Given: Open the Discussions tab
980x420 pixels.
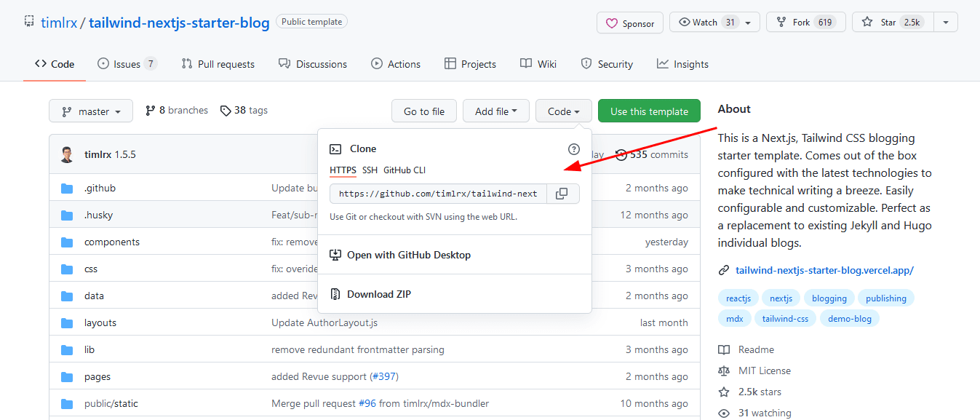Looking at the screenshot, I should tap(313, 64).
